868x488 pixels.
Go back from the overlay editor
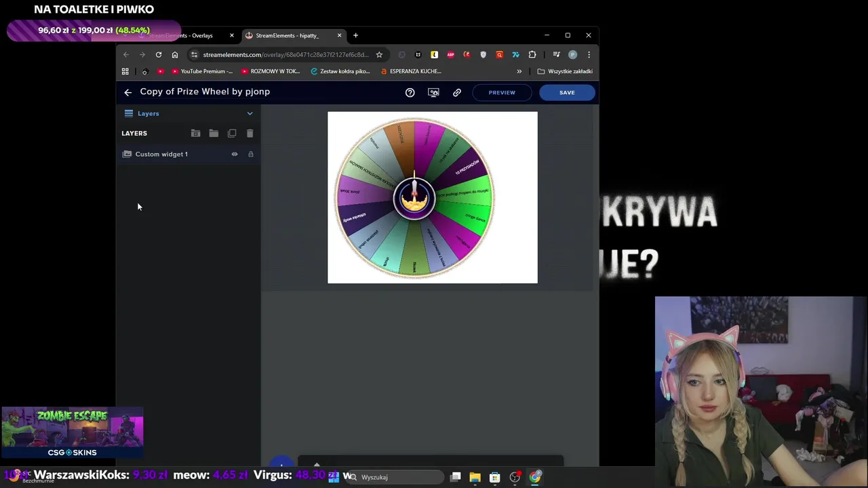click(127, 92)
